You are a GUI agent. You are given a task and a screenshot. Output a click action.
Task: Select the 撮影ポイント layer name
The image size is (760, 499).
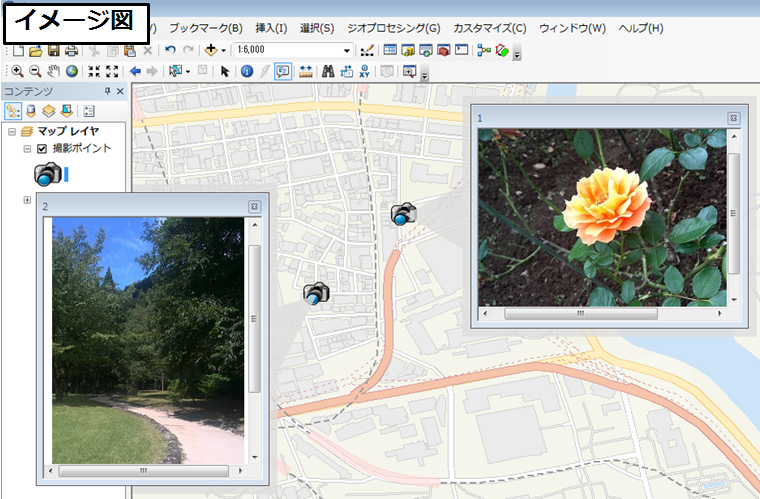pos(82,148)
